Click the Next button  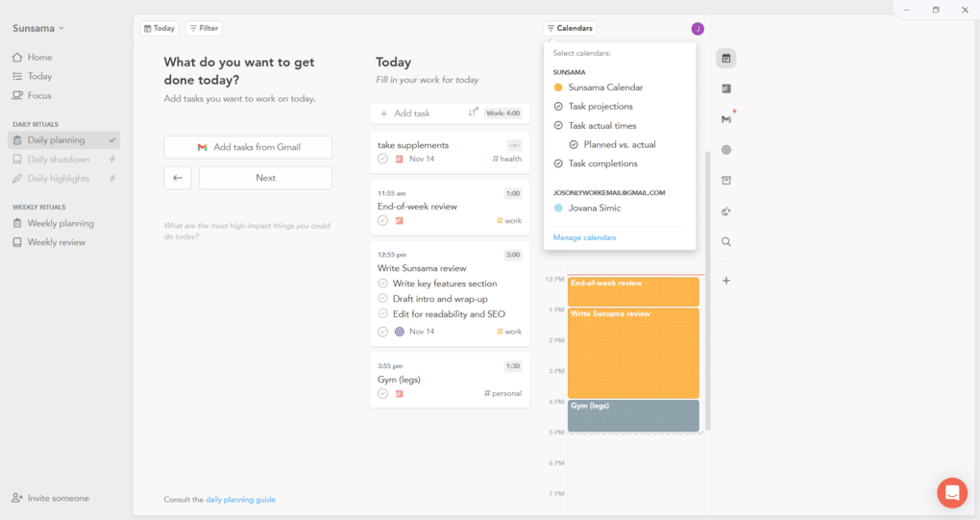tap(265, 178)
